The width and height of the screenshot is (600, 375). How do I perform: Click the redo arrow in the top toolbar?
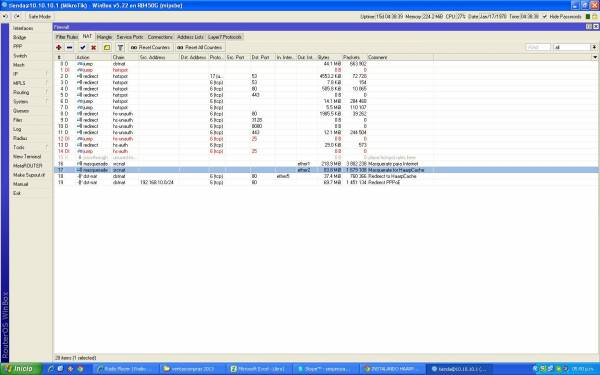click(x=17, y=16)
